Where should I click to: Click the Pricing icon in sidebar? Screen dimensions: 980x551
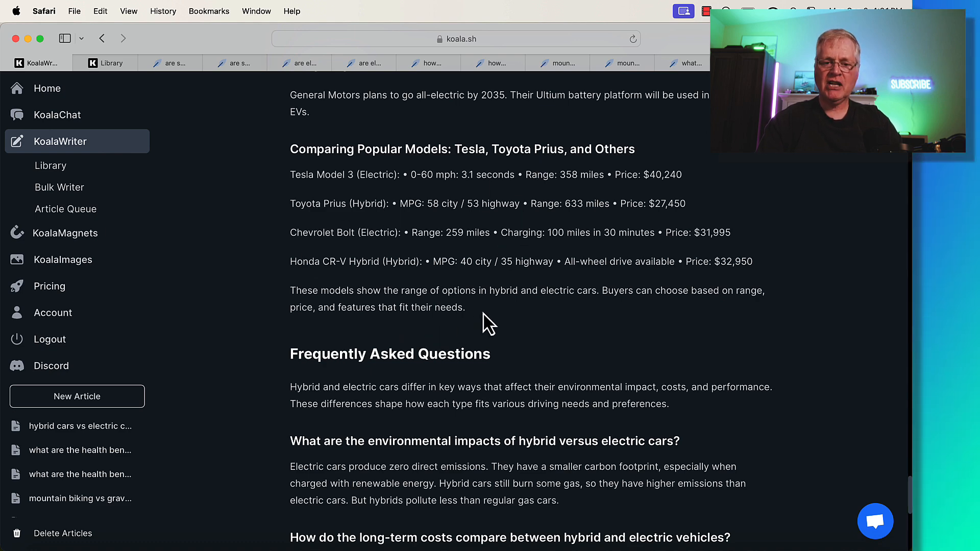[17, 286]
